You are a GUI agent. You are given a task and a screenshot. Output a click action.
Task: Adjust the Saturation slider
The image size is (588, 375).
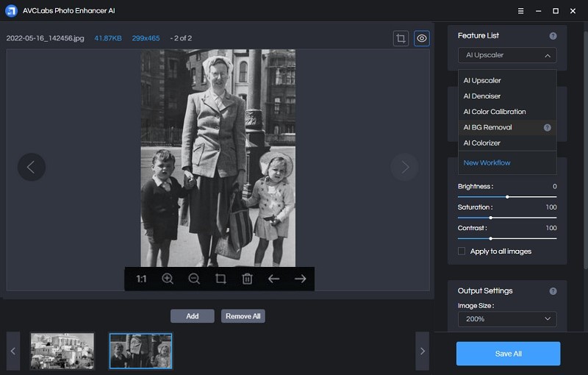coord(507,218)
